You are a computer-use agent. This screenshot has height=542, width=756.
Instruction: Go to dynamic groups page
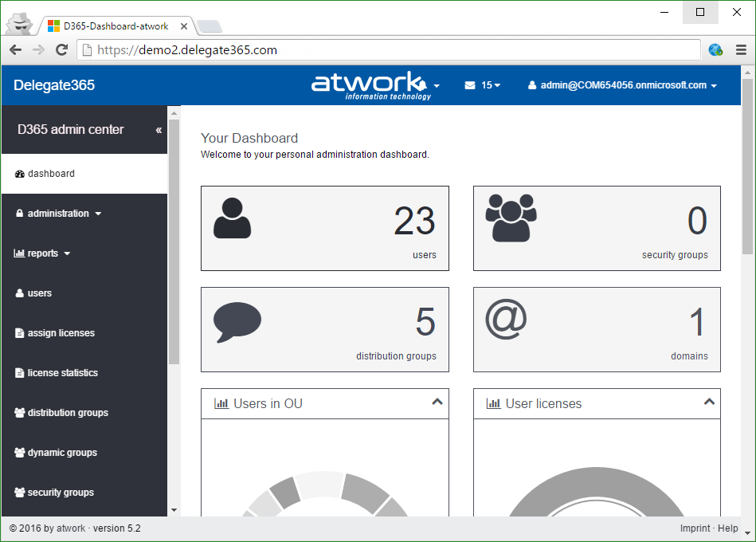pyautogui.click(x=62, y=453)
